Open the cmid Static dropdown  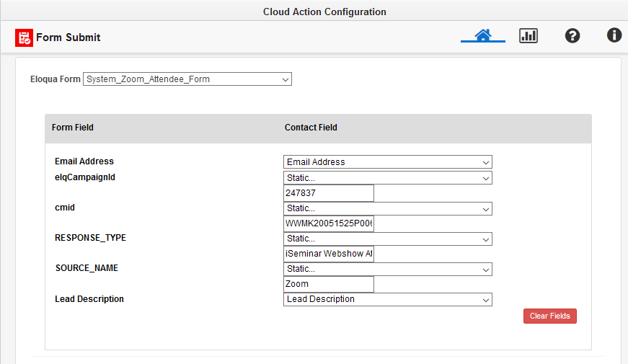388,208
